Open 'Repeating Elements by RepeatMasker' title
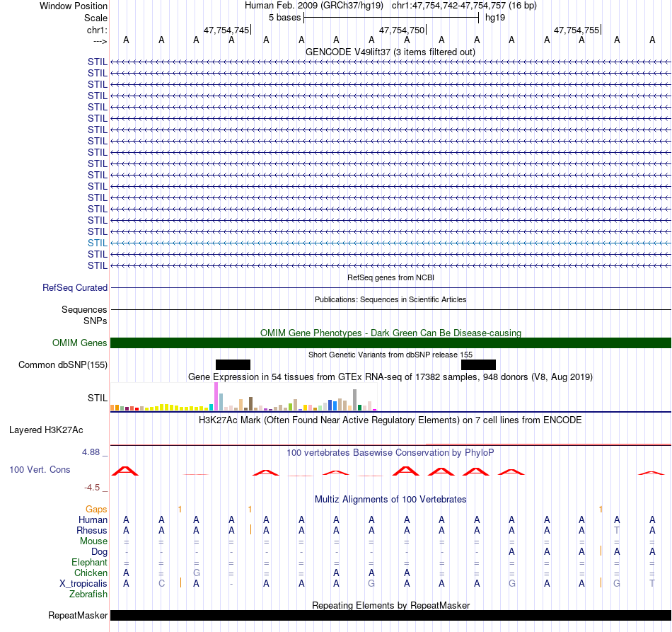The image size is (672, 632). click(390, 605)
